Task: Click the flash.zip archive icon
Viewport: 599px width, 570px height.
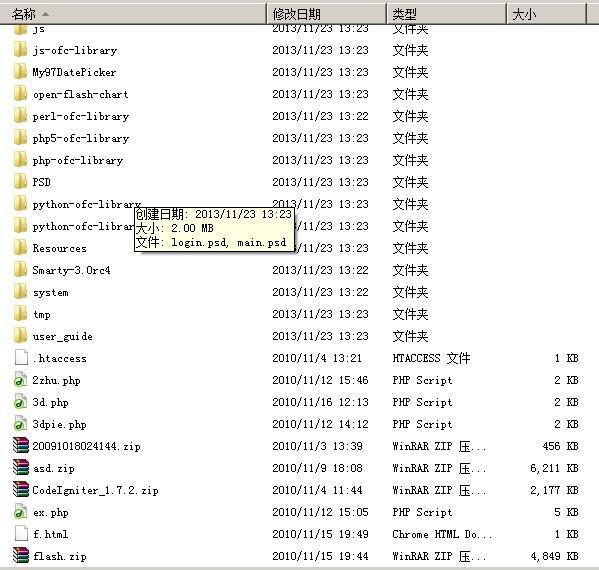Action: point(21,556)
